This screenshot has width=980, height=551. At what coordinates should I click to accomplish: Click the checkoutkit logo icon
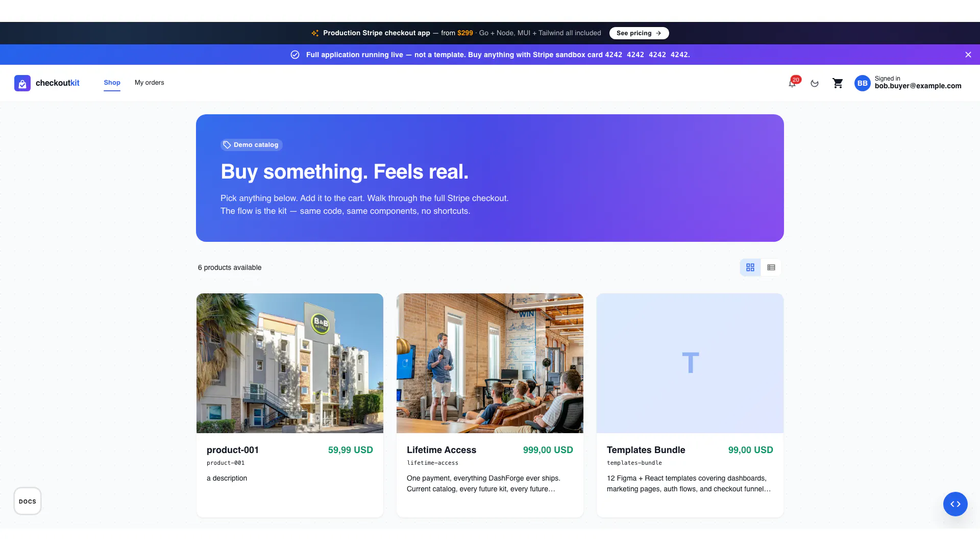(x=22, y=83)
